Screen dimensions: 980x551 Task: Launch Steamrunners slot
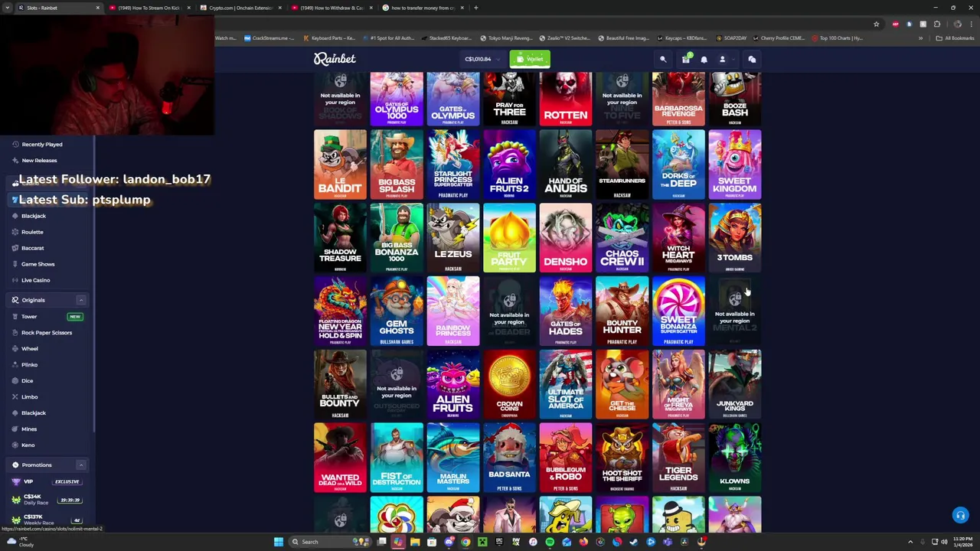click(x=622, y=165)
